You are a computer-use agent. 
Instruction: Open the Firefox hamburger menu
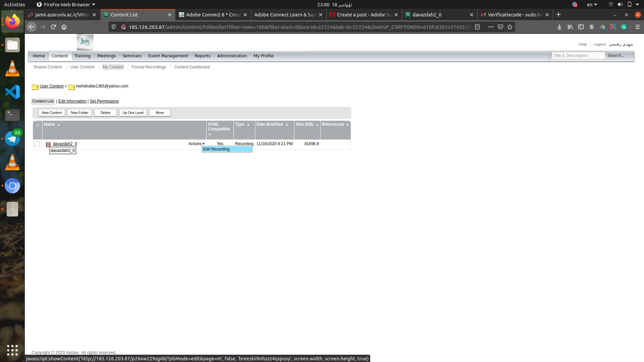point(637,27)
